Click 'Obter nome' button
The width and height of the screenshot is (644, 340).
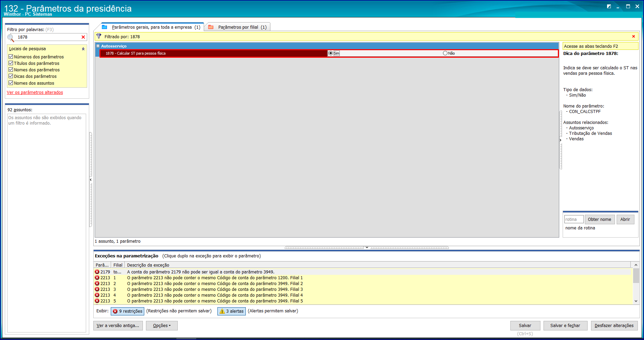[600, 219]
